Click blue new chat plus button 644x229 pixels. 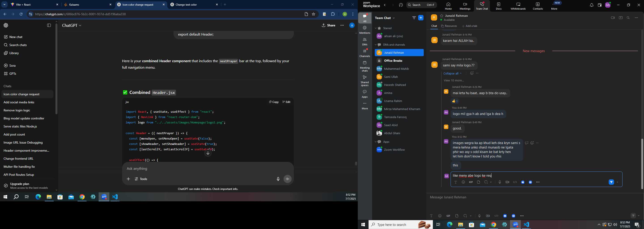click(x=421, y=18)
